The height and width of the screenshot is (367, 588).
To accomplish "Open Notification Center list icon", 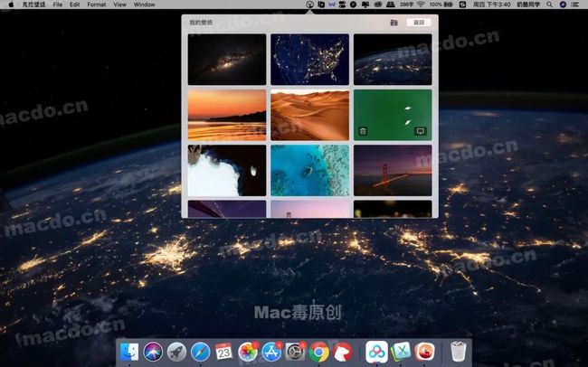I will tap(574, 5).
